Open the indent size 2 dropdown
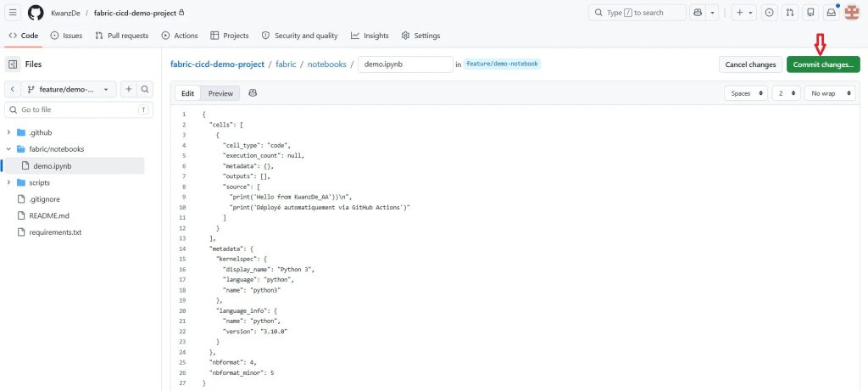868x391 pixels. pyautogui.click(x=786, y=93)
